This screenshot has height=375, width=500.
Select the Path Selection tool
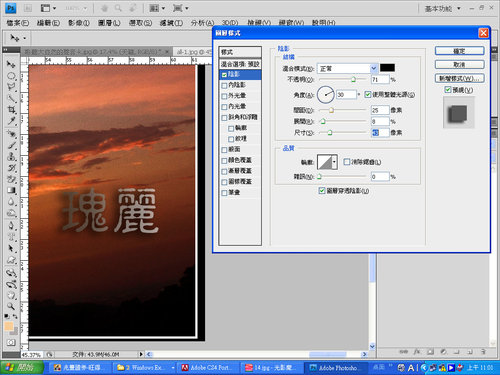(11, 248)
